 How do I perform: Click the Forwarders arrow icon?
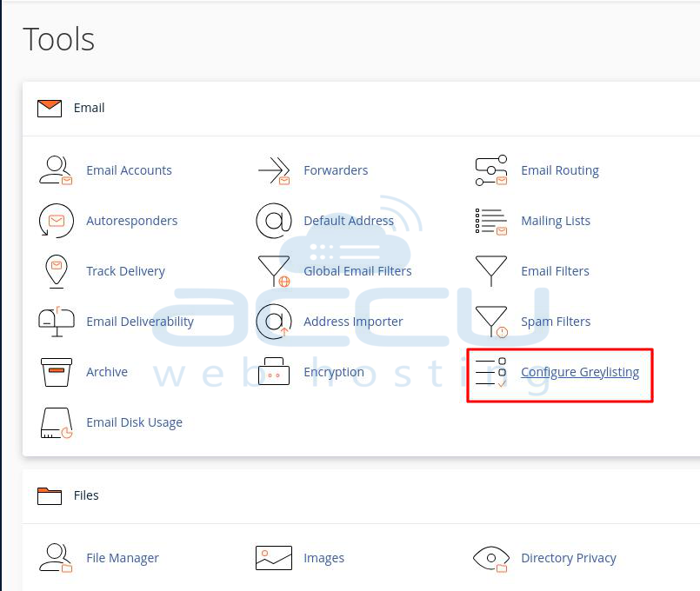pos(274,170)
